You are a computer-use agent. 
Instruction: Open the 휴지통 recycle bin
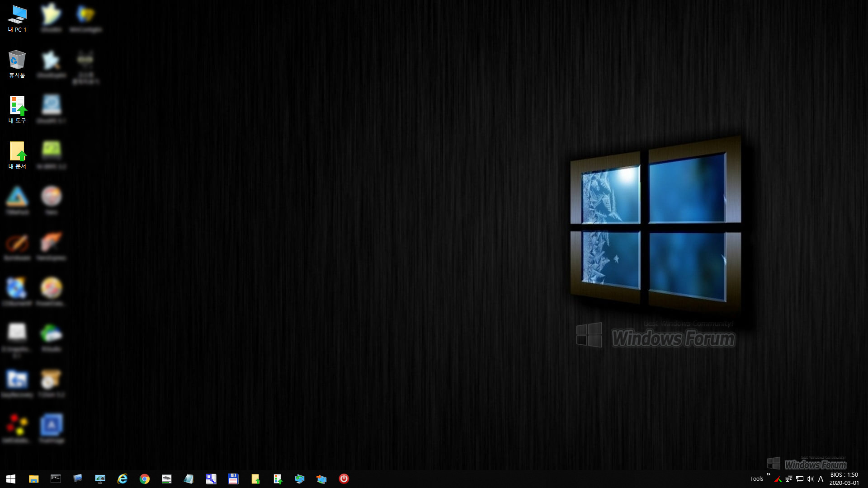17,64
